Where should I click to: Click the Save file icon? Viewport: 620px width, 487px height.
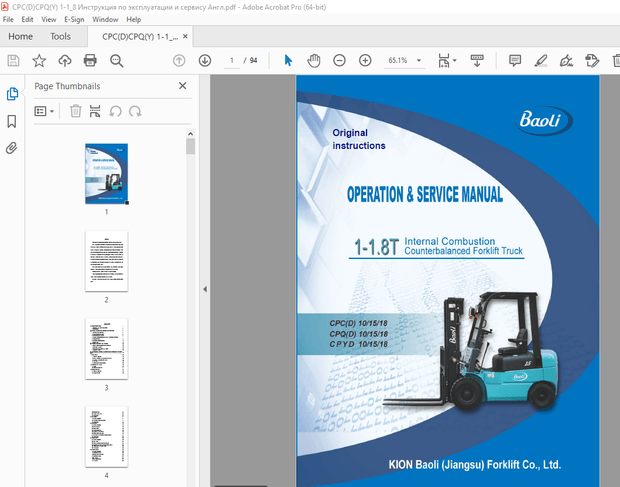click(13, 60)
